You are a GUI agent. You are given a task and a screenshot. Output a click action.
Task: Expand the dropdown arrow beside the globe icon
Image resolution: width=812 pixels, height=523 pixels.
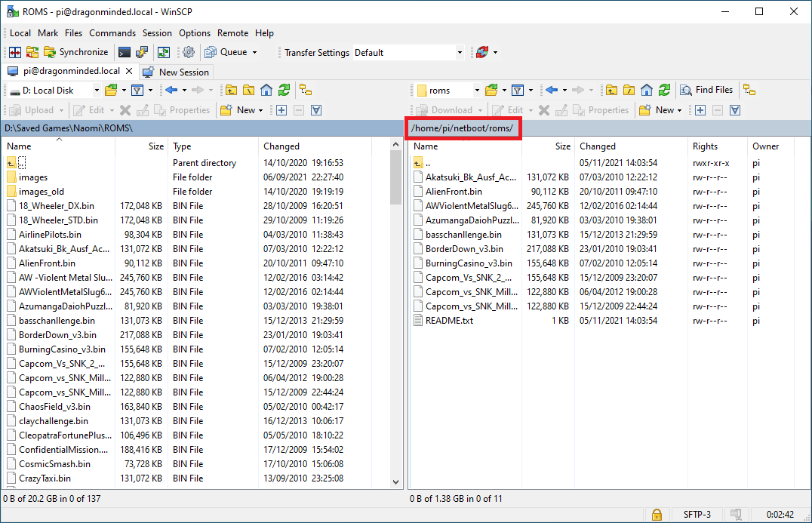(495, 52)
